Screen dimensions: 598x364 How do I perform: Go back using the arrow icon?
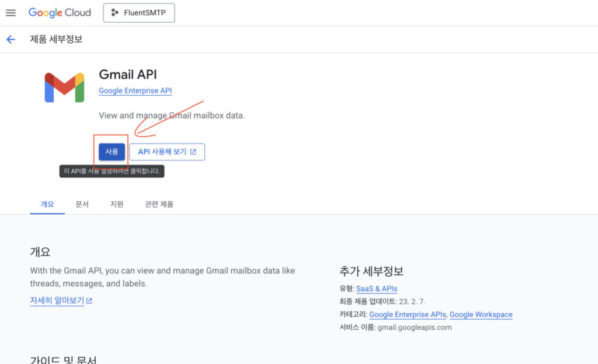click(11, 39)
